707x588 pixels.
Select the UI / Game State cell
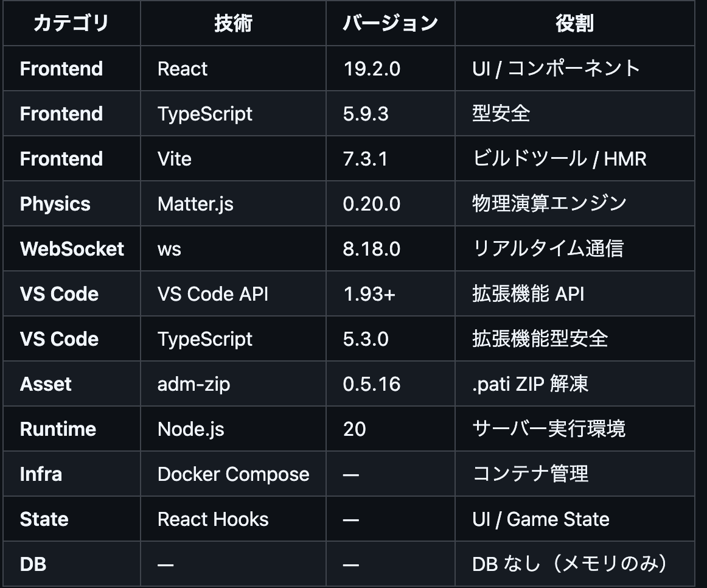(541, 519)
